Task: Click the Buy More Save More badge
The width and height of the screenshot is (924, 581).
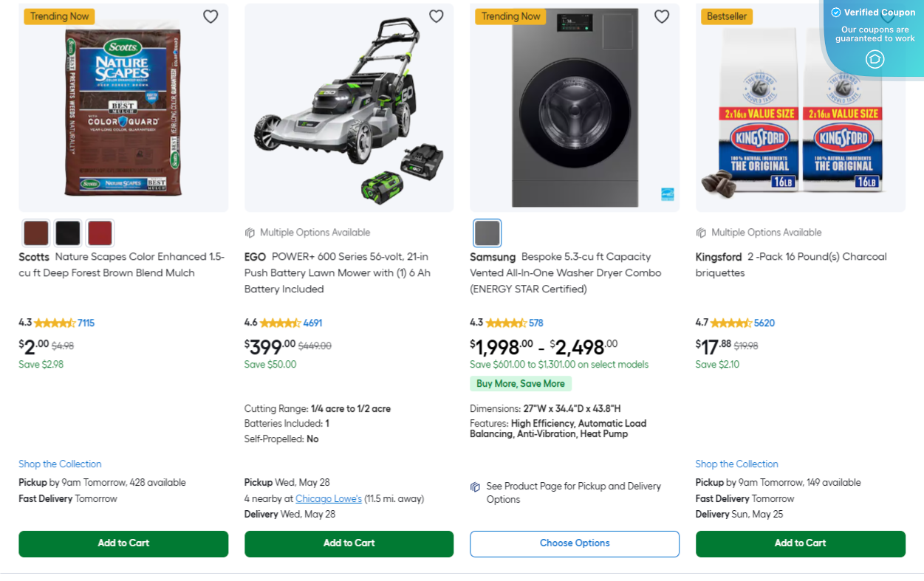Action: [521, 383]
